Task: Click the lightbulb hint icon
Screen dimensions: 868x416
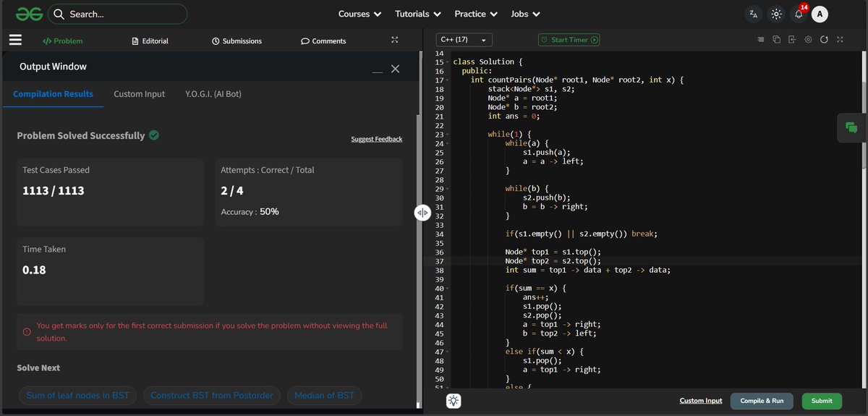Action: point(453,401)
